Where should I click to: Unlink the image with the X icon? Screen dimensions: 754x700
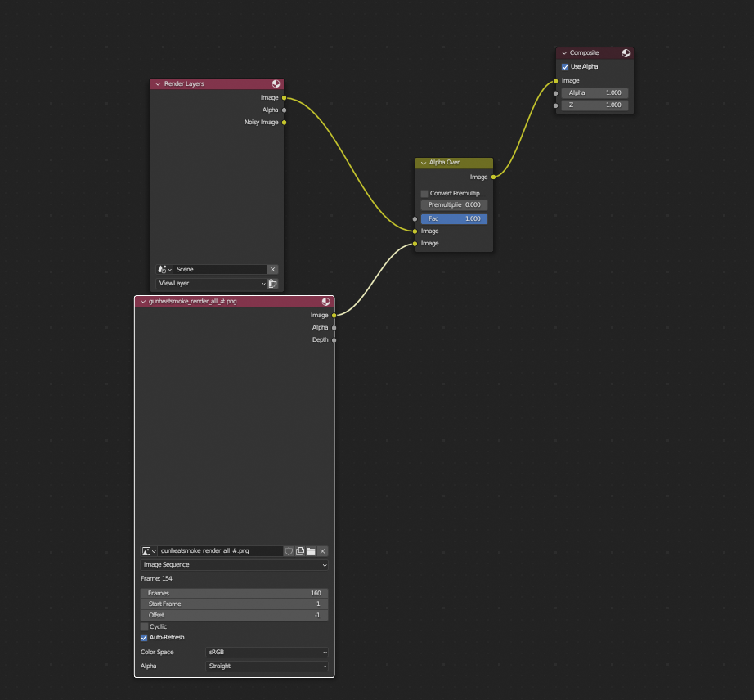pos(323,551)
